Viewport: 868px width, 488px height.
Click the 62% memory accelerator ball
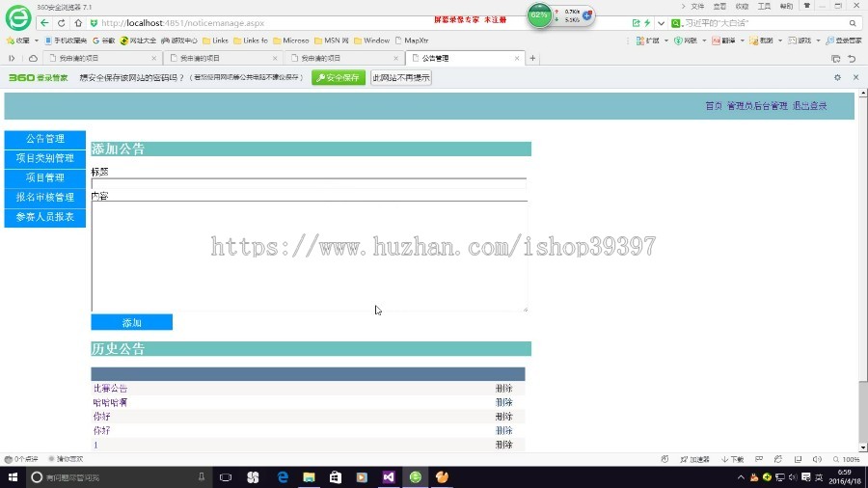point(539,15)
